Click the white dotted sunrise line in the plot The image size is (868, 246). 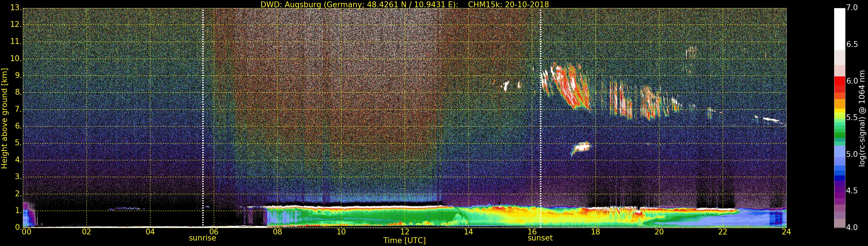point(203,118)
